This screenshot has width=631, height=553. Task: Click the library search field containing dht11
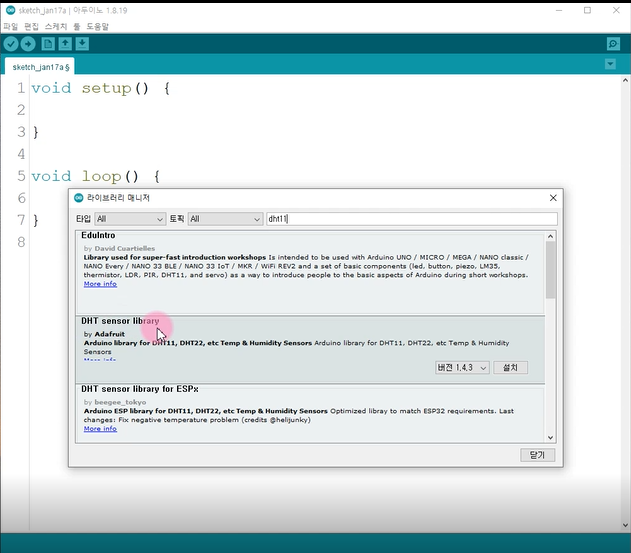tap(412, 219)
